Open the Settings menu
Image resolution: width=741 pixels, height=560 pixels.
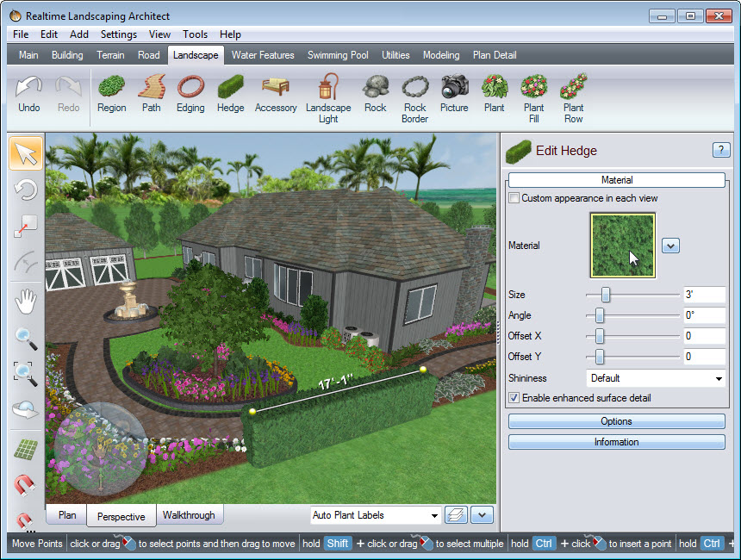pos(119,34)
